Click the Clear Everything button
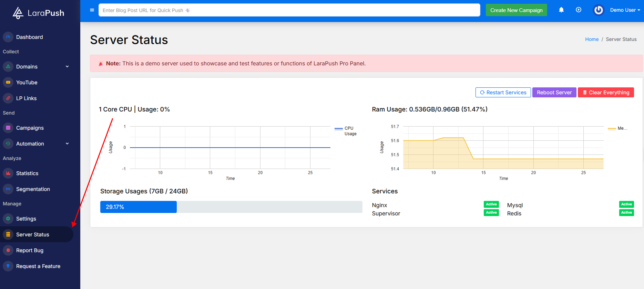Image resolution: width=644 pixels, height=289 pixels. (x=606, y=92)
